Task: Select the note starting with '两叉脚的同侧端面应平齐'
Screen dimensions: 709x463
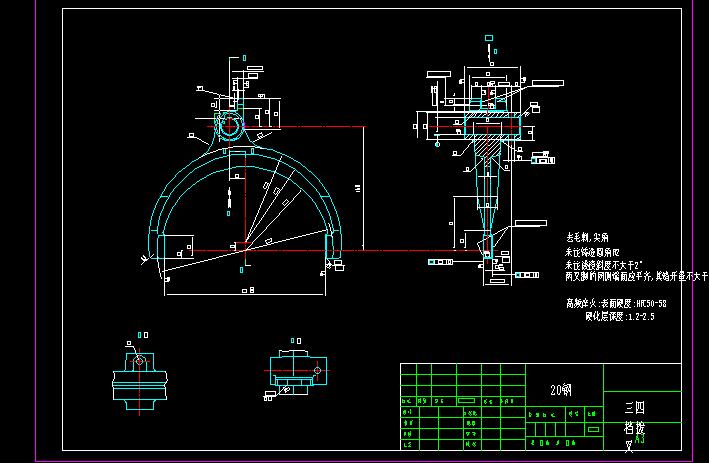Action: click(636, 276)
